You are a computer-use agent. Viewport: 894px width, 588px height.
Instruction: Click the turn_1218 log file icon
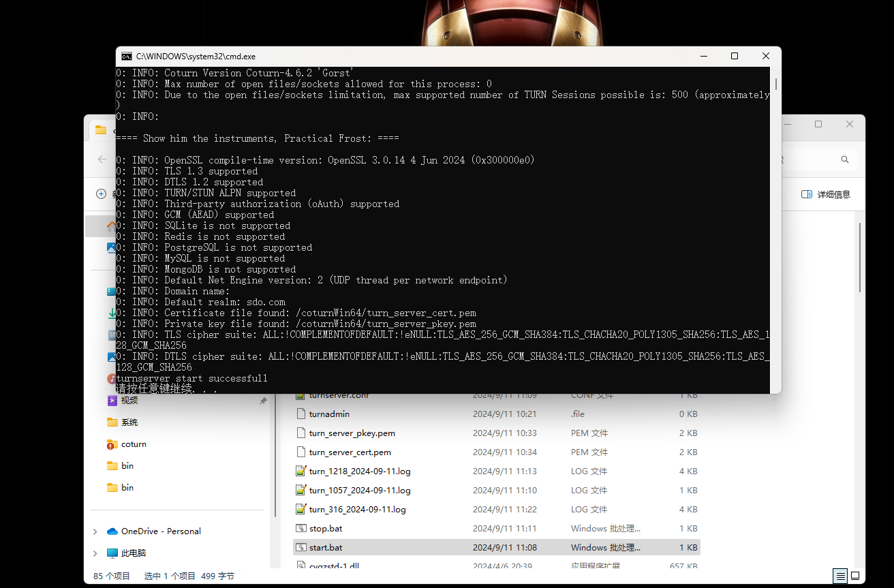(x=300, y=471)
